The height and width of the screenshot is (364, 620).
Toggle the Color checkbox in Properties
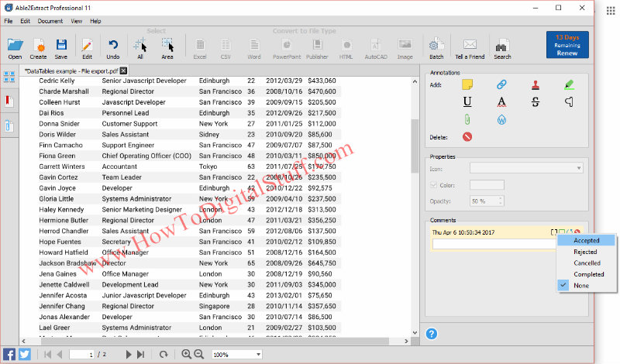pos(434,185)
